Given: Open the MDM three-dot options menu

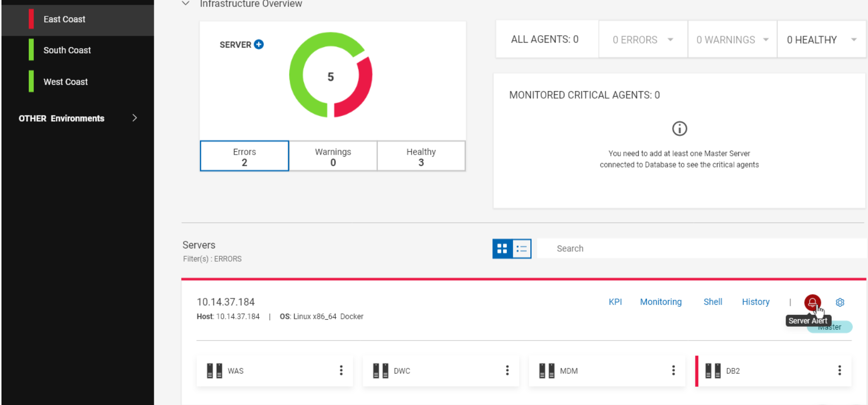Looking at the screenshot, I should [x=673, y=370].
